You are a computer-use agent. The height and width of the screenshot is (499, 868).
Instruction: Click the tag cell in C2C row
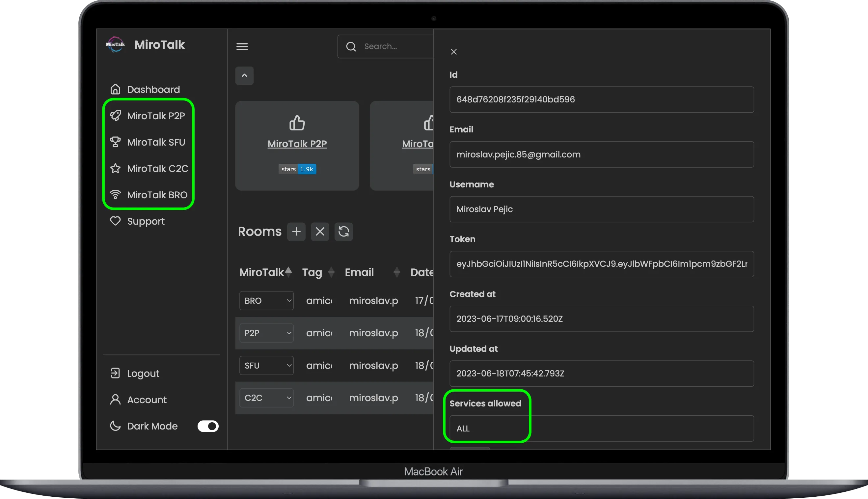coord(319,398)
